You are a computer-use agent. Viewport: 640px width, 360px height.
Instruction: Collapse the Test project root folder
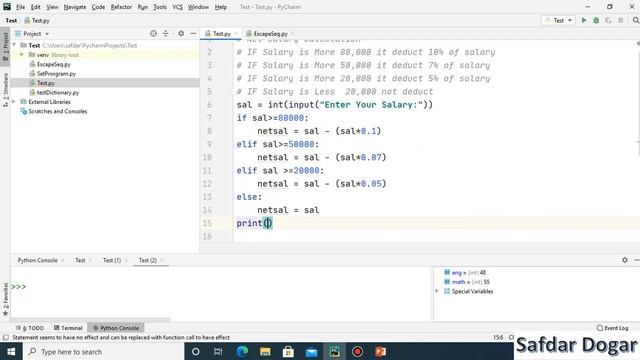(14, 45)
